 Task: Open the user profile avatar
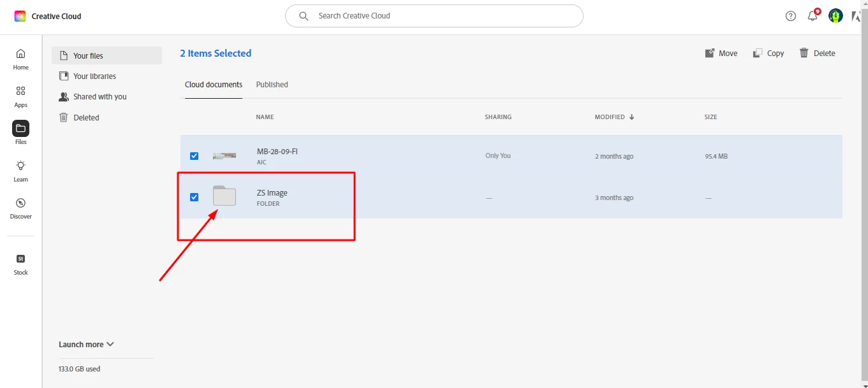(x=835, y=16)
